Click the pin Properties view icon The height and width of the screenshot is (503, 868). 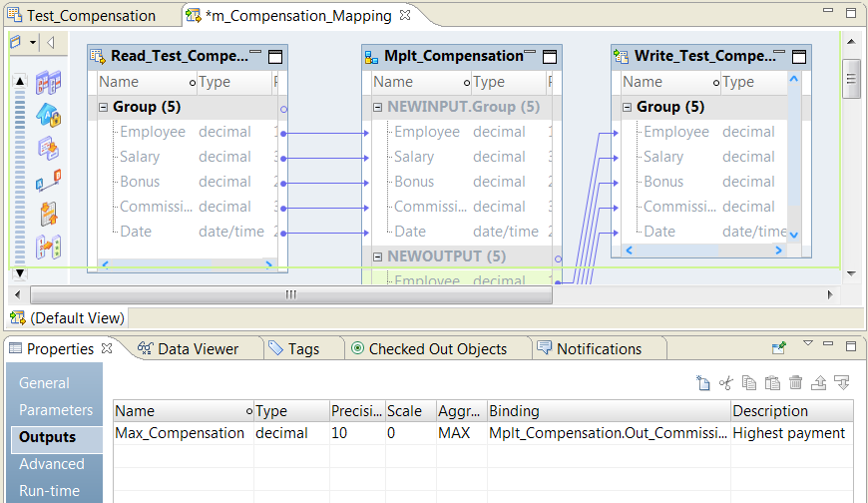point(779,347)
